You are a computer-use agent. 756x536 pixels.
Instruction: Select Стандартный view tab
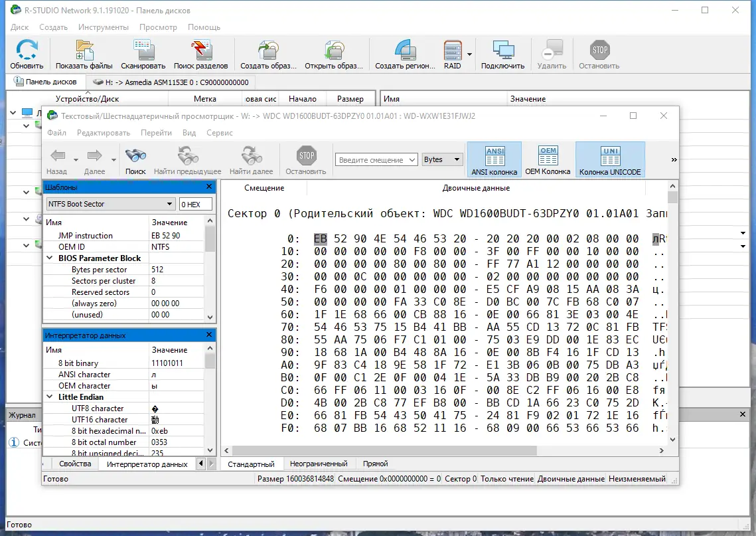251,464
